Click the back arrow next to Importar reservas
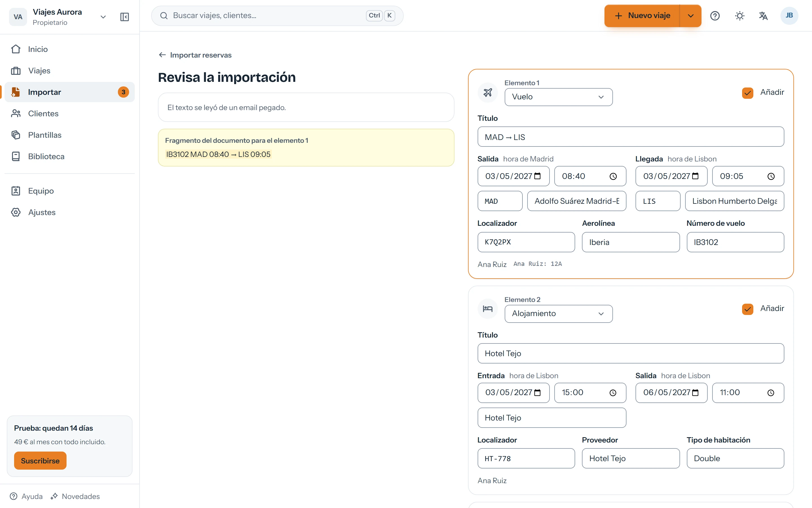The image size is (812, 508). pyautogui.click(x=162, y=55)
